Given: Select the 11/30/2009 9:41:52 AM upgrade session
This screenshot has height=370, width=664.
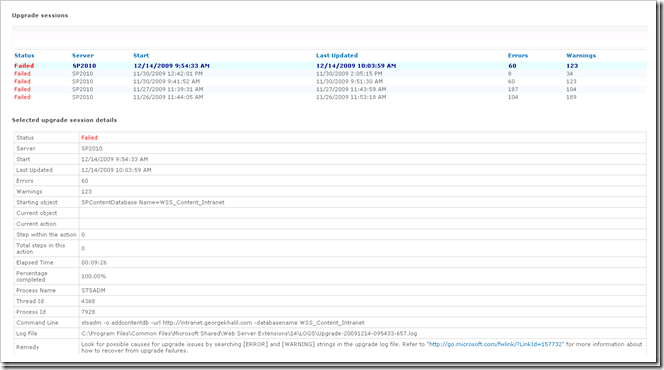Looking at the screenshot, I should [330, 81].
